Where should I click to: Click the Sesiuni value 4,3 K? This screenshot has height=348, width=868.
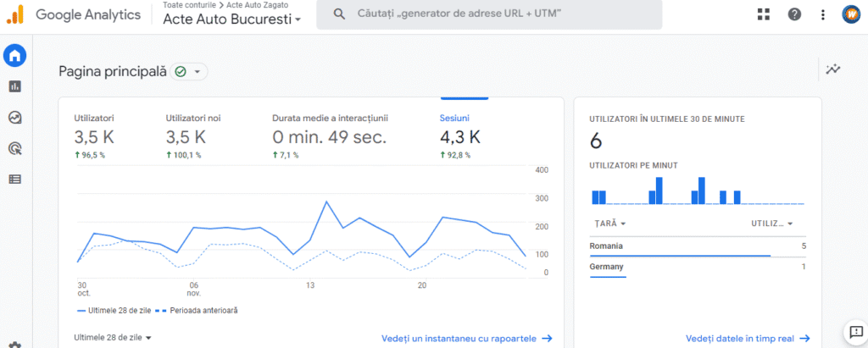point(460,136)
